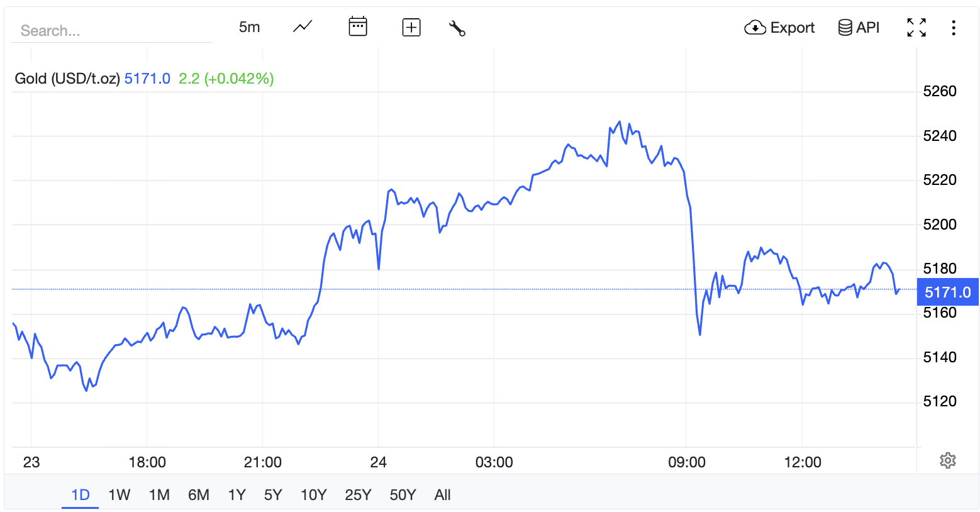Click the plus icon to add comparison

point(411,27)
